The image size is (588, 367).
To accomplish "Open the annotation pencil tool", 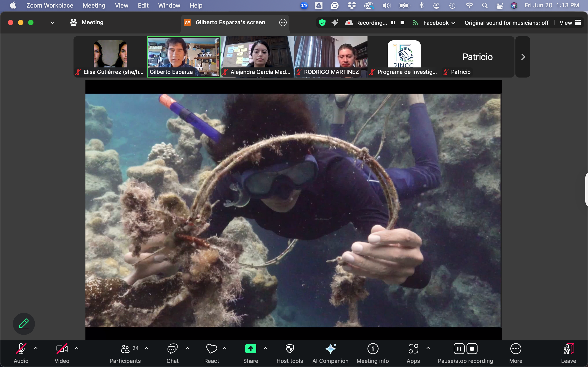I will click(24, 324).
